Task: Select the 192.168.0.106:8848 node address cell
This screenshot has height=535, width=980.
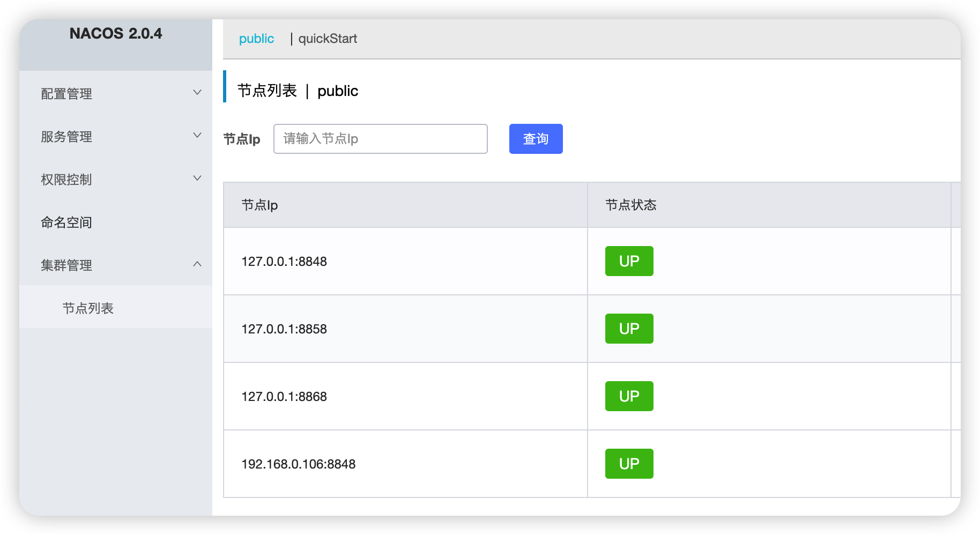Action: [x=298, y=464]
